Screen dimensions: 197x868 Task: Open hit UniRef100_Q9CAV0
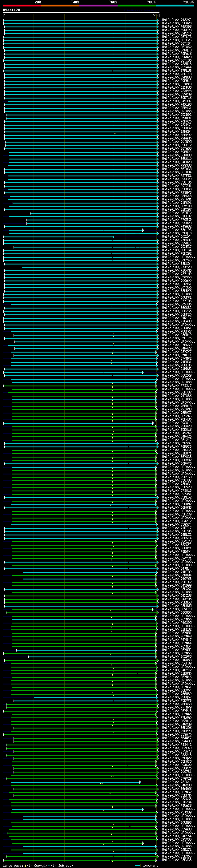tap(177, 23)
